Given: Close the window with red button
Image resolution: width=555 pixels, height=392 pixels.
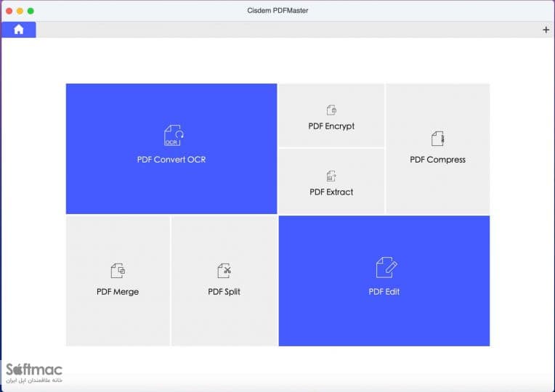Looking at the screenshot, I should tap(9, 11).
